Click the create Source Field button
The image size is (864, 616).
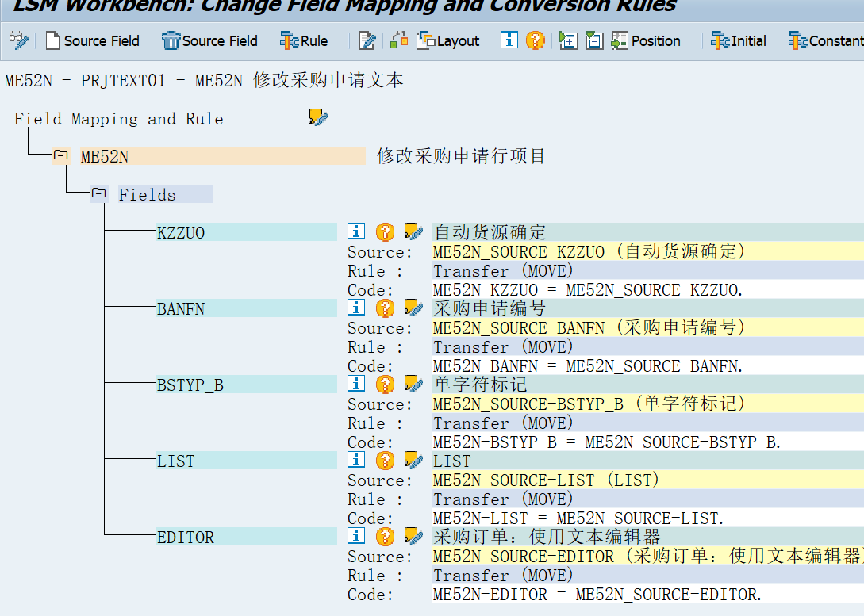tap(93, 40)
